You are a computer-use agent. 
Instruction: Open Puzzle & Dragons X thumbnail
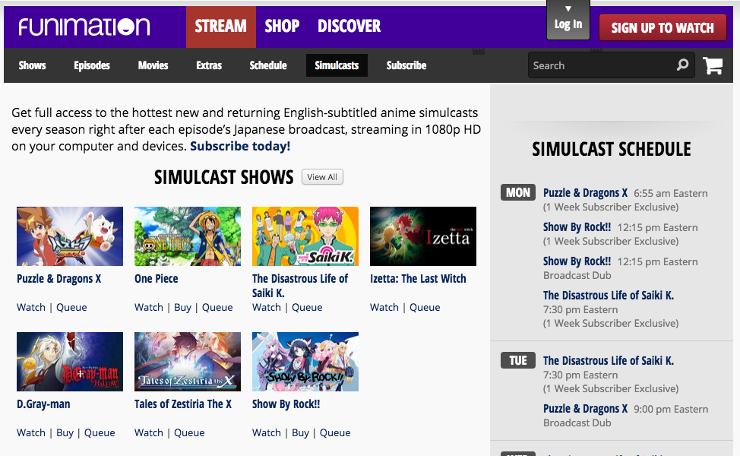70,236
